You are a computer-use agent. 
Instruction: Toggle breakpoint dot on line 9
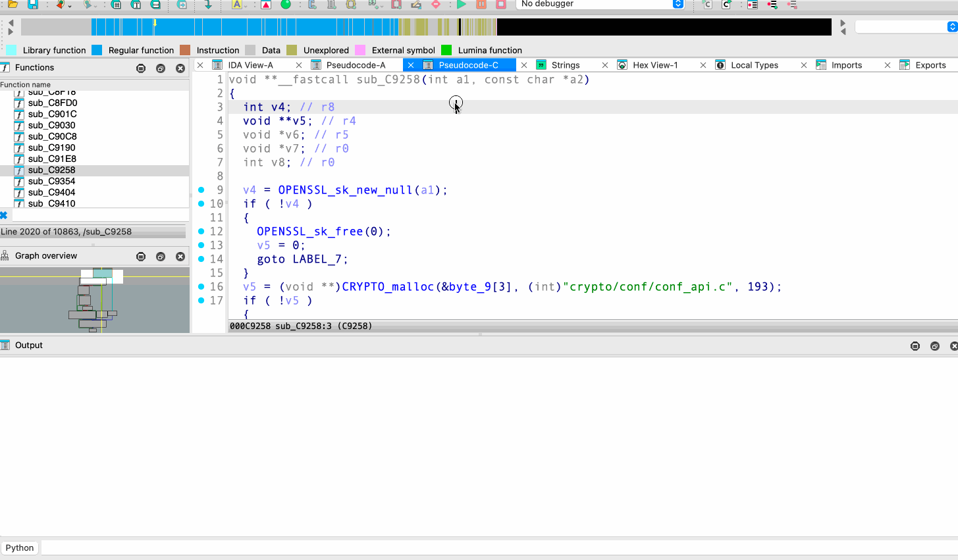[x=201, y=190]
